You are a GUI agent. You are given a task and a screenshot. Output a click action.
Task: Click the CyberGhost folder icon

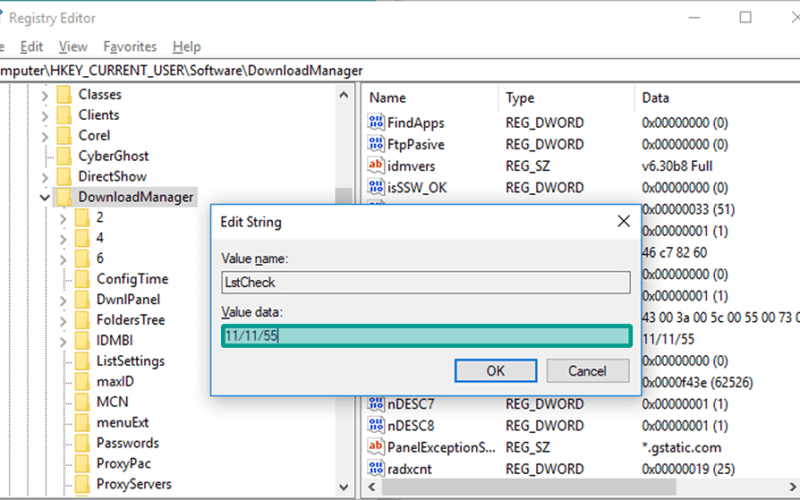[64, 156]
